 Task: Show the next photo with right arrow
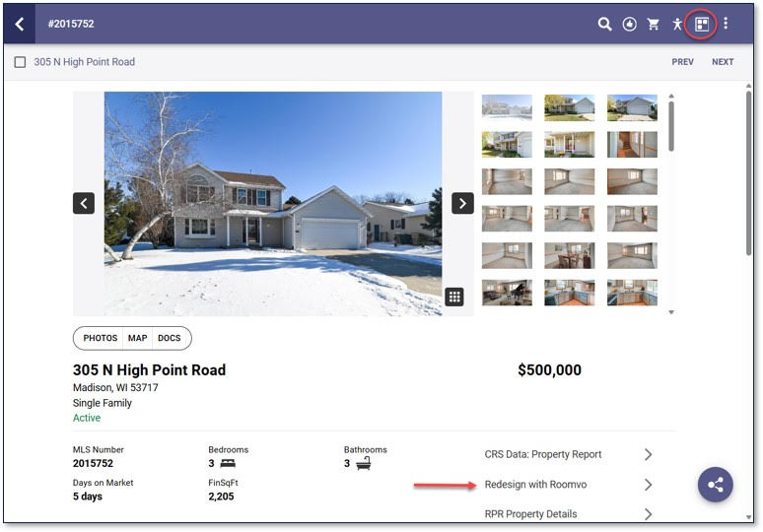[x=462, y=203]
